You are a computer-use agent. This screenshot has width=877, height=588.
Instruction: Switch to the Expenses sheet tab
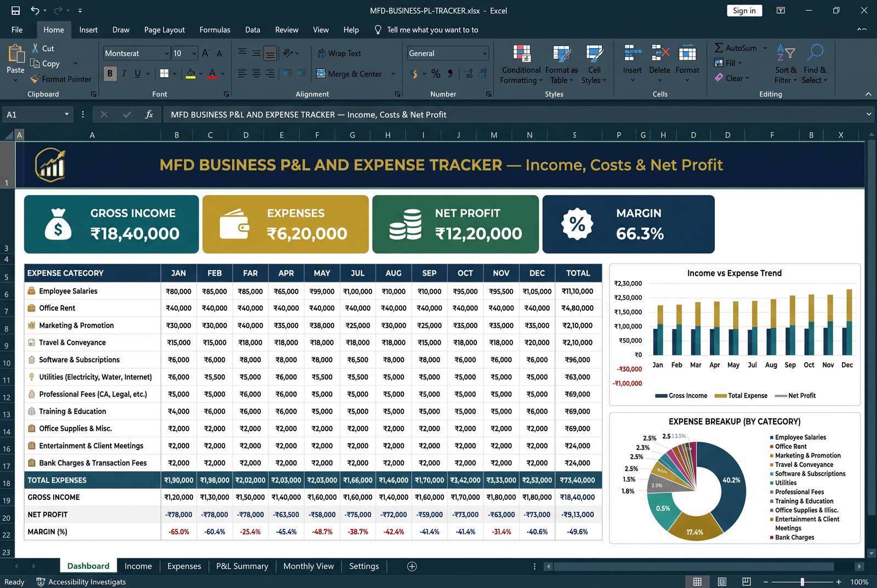[184, 566]
